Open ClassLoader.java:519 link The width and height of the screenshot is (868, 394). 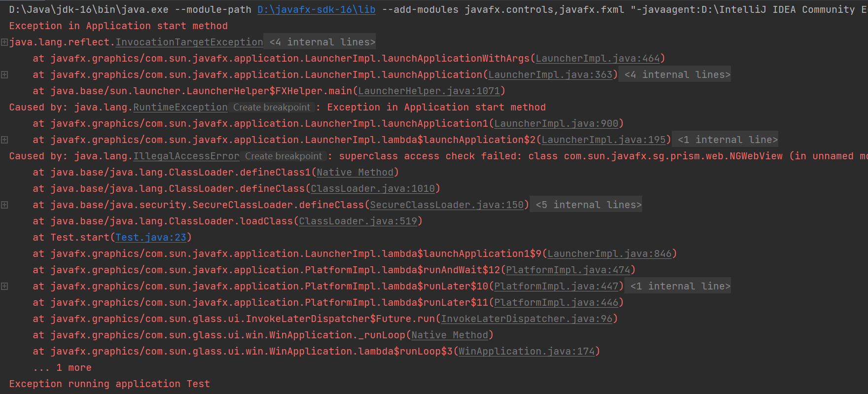[358, 221]
